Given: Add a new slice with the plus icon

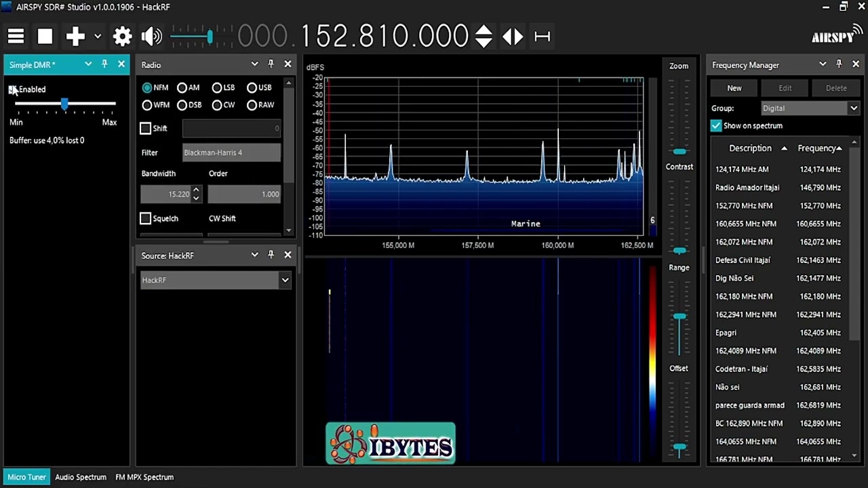Looking at the screenshot, I should click(75, 37).
